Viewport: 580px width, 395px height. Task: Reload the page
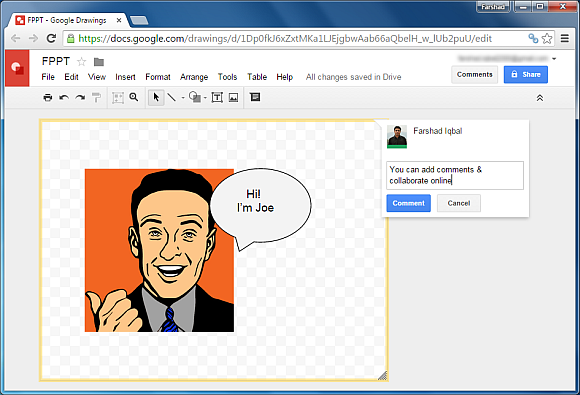pos(51,38)
